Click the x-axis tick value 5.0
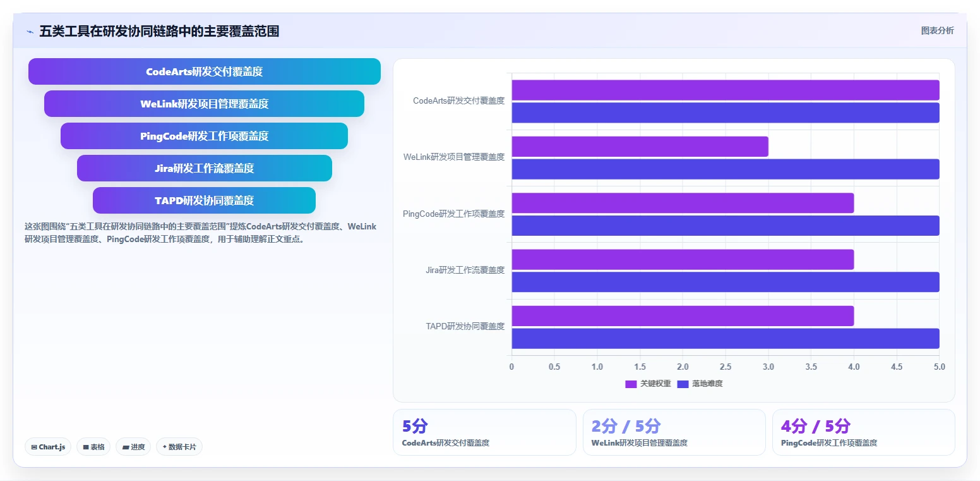The height and width of the screenshot is (481, 980). (x=939, y=367)
